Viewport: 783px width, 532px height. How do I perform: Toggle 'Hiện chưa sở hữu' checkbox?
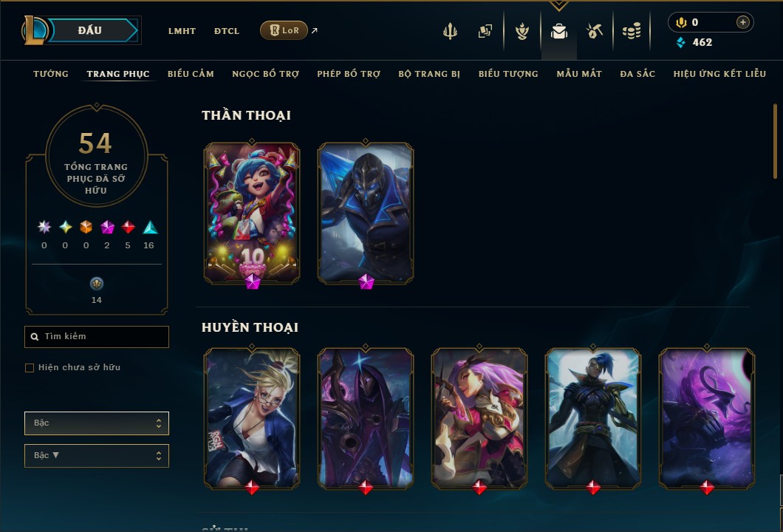click(x=30, y=368)
